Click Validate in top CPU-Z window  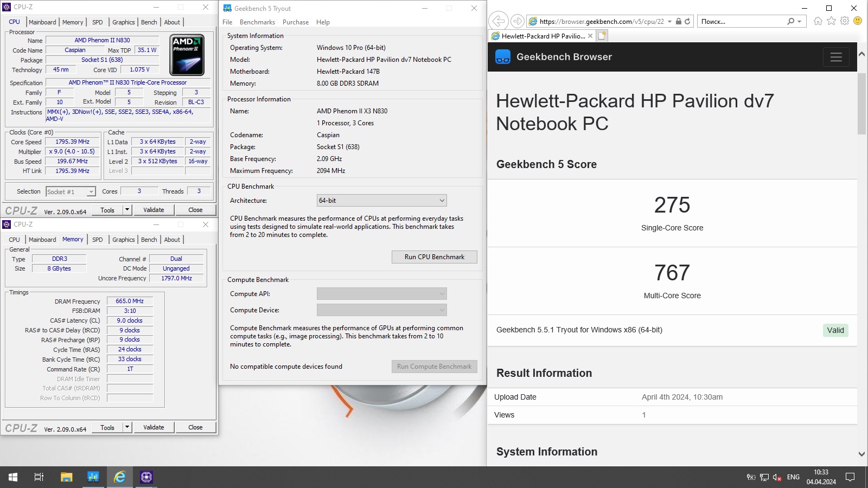click(x=154, y=210)
